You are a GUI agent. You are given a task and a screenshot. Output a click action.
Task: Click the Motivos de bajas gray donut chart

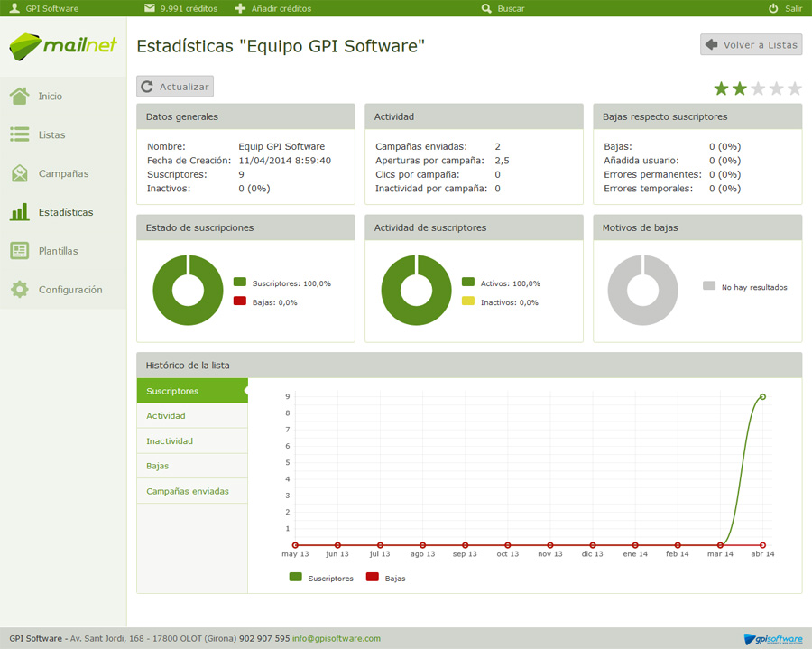point(642,290)
